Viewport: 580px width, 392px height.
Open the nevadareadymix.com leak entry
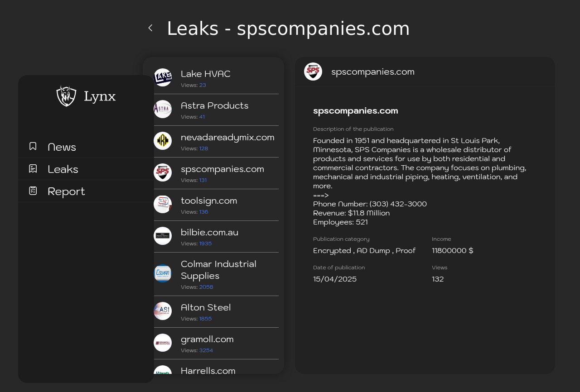216,142
